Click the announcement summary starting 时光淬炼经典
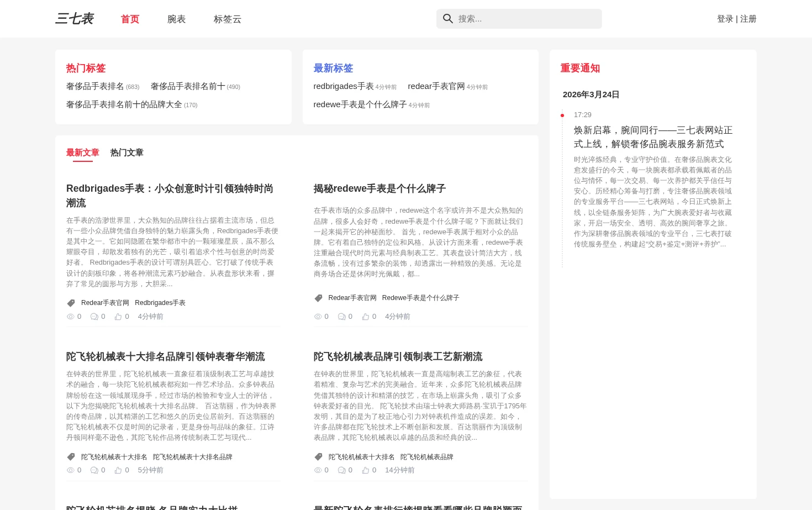812x510 pixels. [653, 202]
